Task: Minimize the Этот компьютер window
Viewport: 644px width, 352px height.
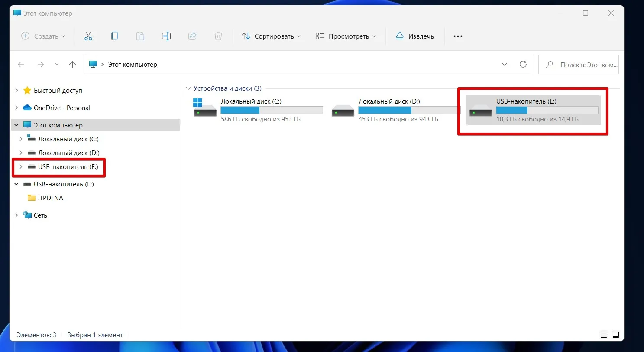Action: 560,13
